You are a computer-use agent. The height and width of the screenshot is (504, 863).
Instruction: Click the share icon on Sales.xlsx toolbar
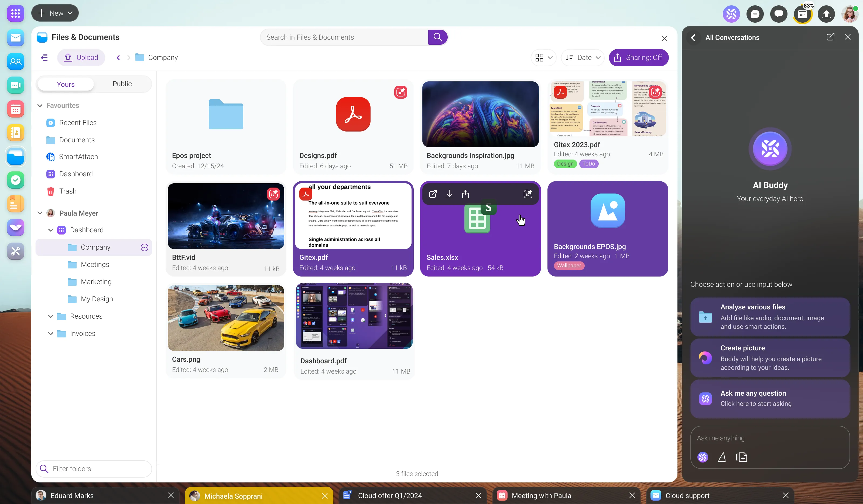(465, 194)
